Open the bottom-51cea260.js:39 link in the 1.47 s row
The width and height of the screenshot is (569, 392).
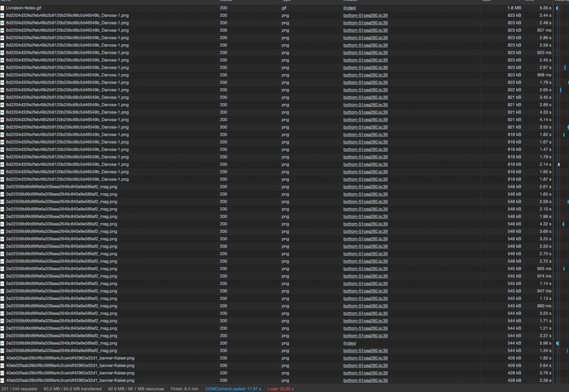coord(365,149)
